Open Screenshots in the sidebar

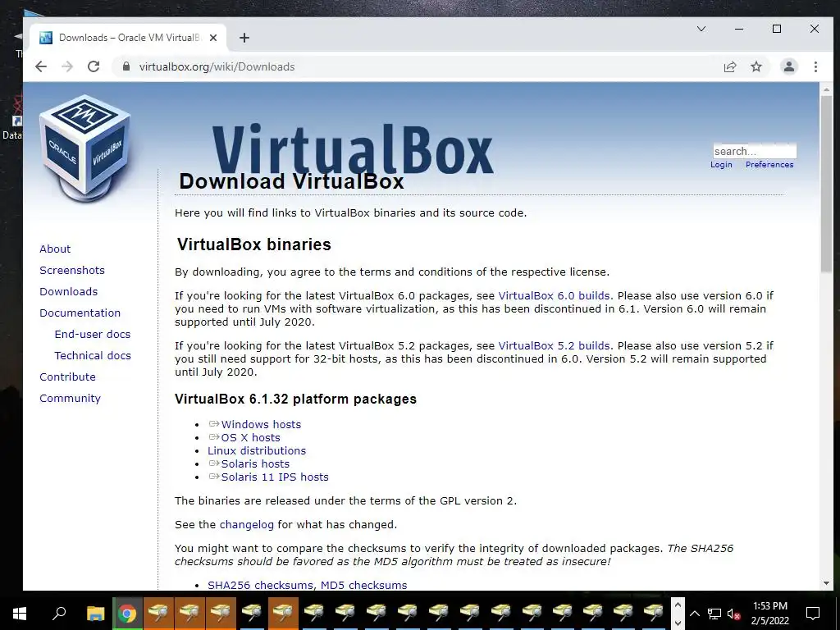click(x=72, y=270)
